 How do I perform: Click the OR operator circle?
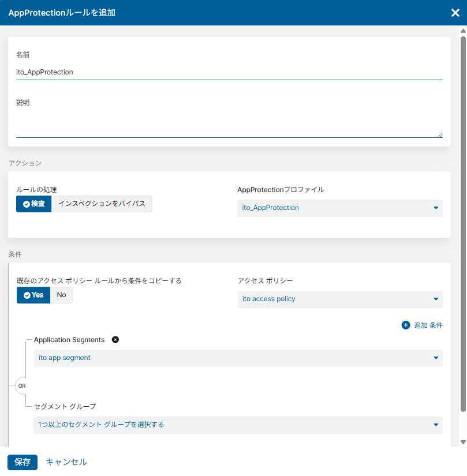point(22,385)
